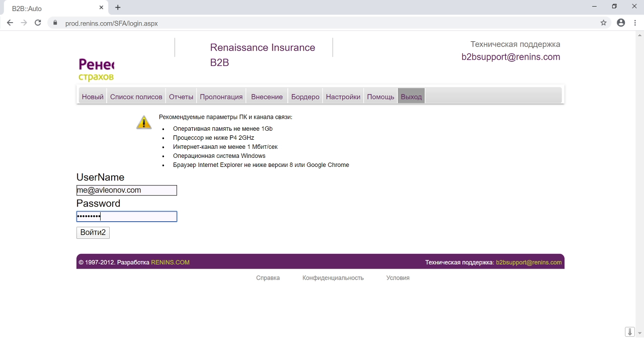Go back with the browser back arrow
Viewport: 644px width, 362px height.
coord(10,23)
